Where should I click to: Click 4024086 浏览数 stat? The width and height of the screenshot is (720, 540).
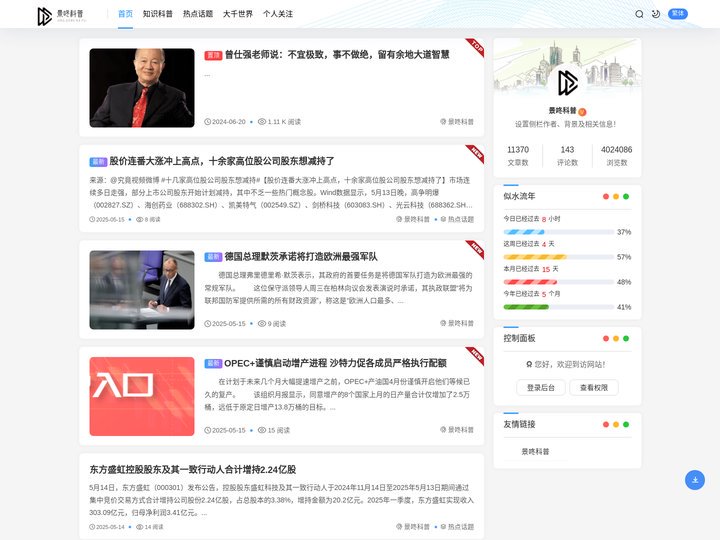point(617,156)
